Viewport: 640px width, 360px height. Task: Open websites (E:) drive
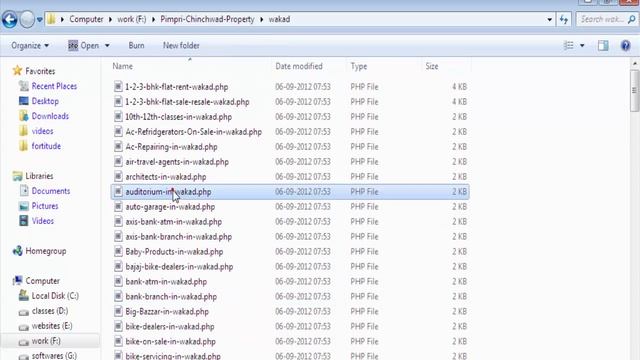tap(52, 326)
